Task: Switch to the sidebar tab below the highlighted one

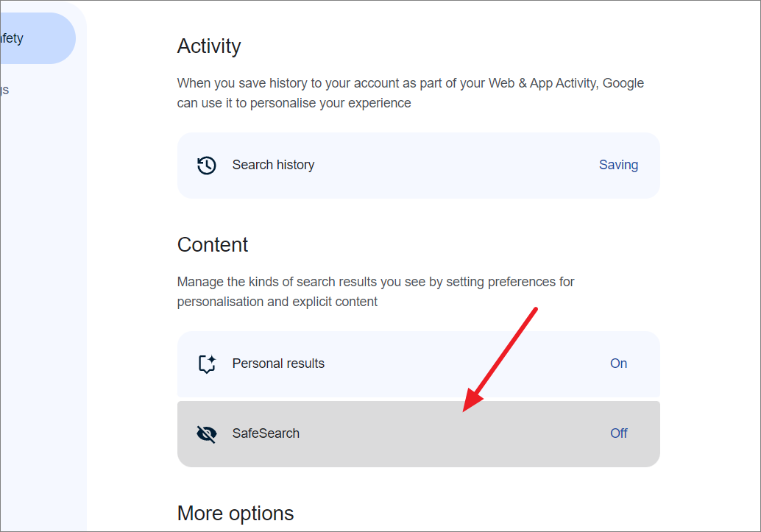Action: pos(6,90)
